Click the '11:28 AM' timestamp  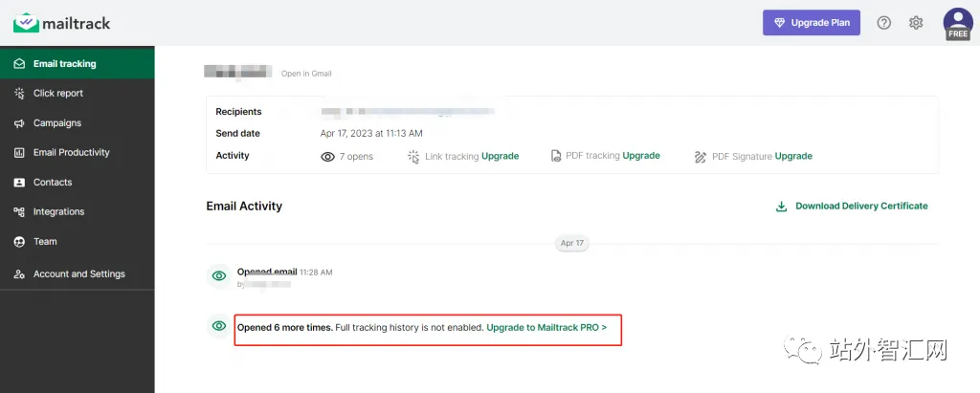[316, 273]
